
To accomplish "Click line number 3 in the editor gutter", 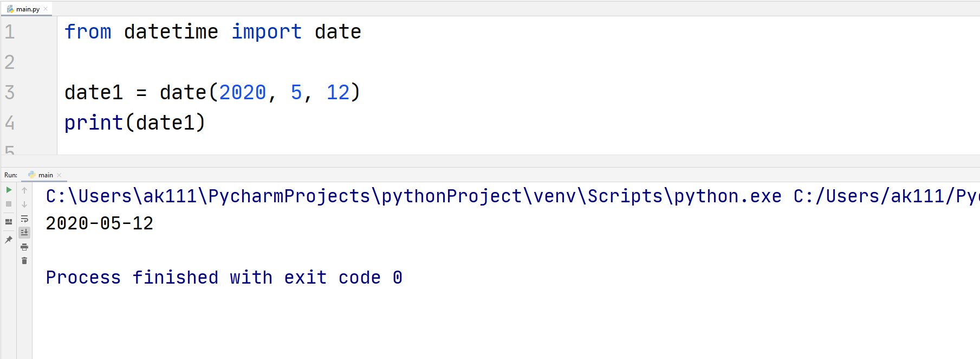I will pos(9,92).
